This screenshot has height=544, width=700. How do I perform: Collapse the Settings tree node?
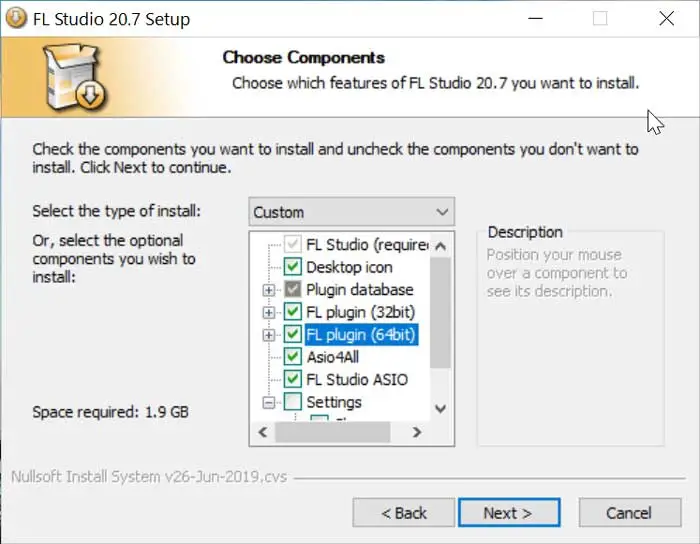268,402
